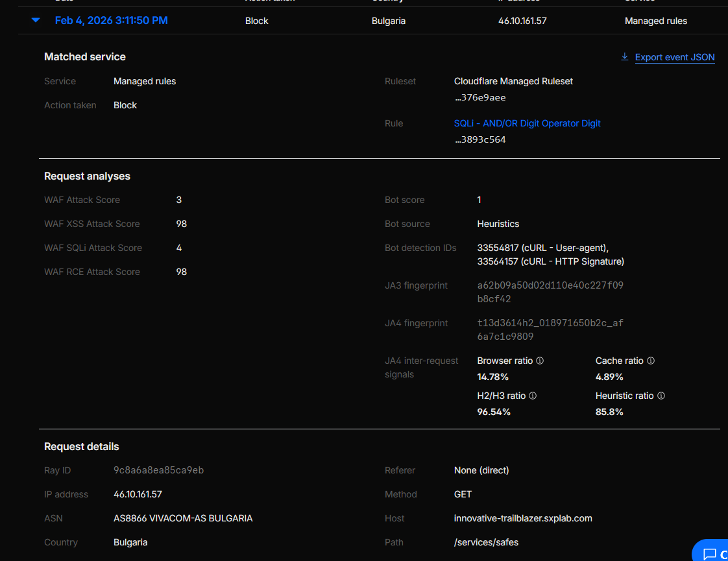Select the Cloudflare Managed Ruleset name
This screenshot has width=728, height=561.
click(513, 80)
